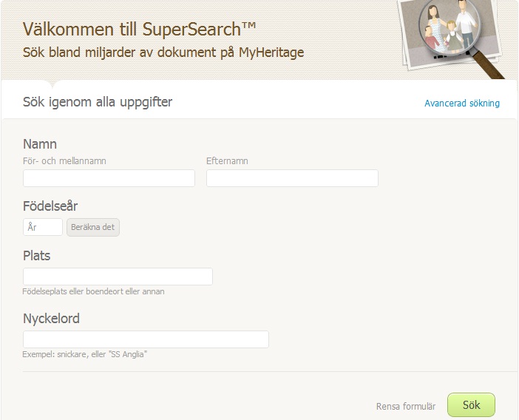Focus the Nyckelord text field
This screenshot has width=519, height=420.
click(146, 339)
